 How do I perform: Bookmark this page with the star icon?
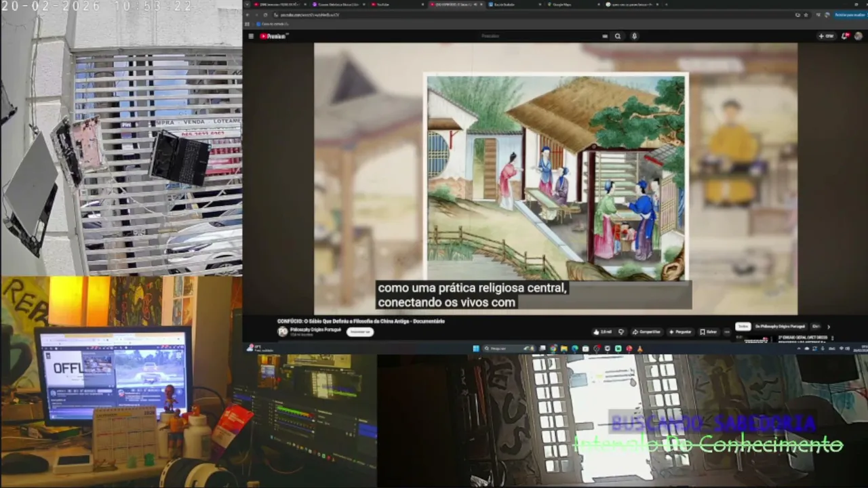pyautogui.click(x=806, y=15)
